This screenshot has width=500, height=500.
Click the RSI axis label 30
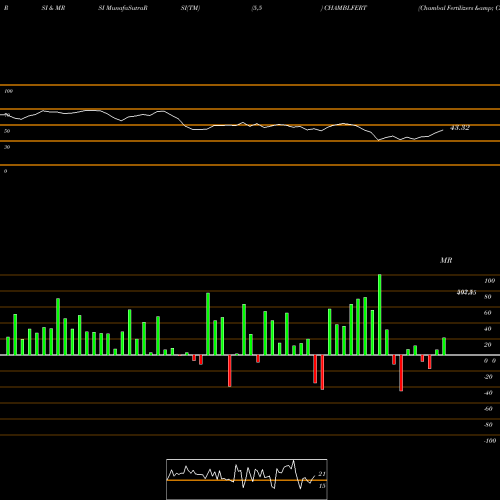[7, 147]
